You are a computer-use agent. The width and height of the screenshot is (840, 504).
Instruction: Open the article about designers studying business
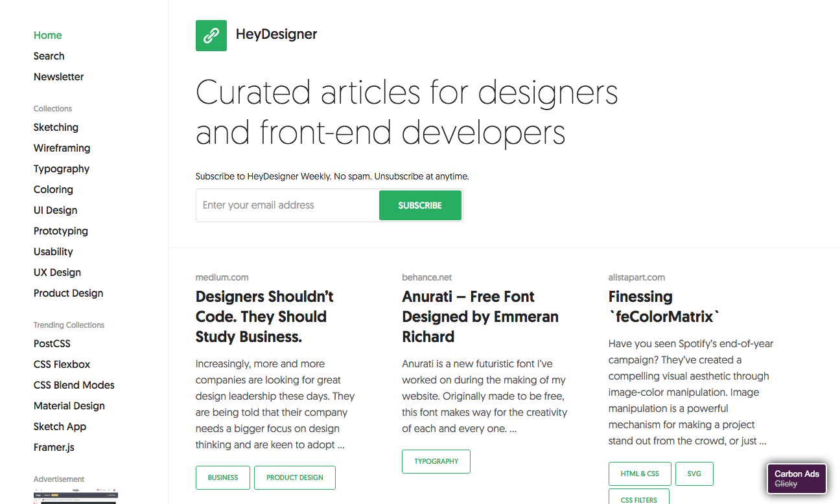[264, 316]
